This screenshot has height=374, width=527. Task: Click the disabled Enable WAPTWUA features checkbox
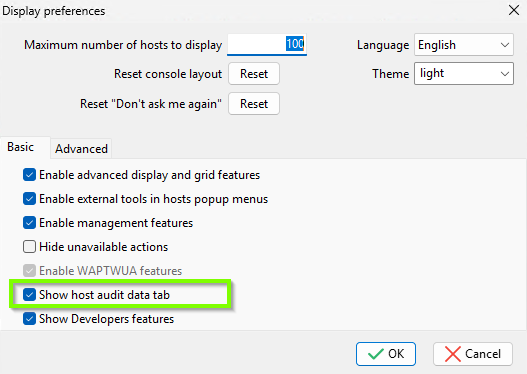[29, 271]
